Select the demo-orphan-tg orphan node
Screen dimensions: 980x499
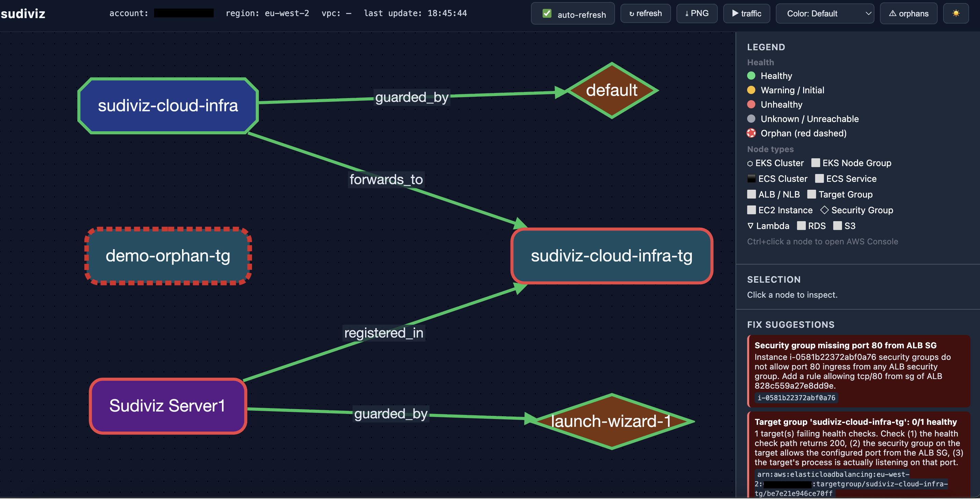tap(168, 256)
